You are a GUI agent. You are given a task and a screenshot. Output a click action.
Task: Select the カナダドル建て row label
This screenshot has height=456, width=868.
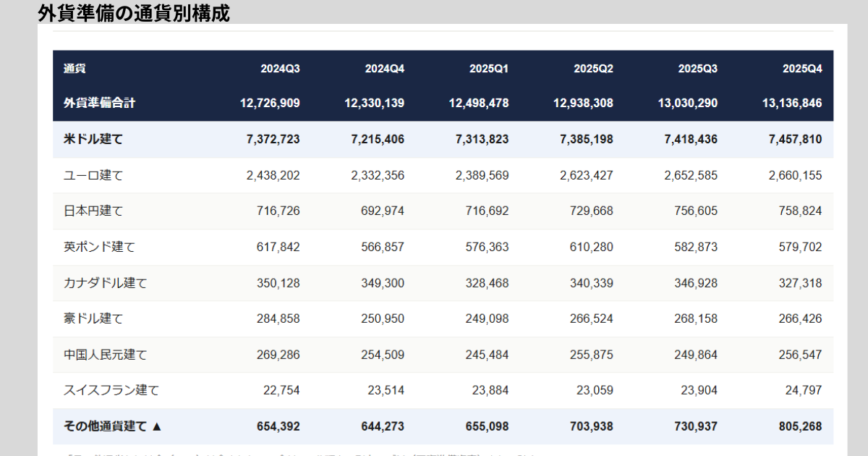[105, 283]
